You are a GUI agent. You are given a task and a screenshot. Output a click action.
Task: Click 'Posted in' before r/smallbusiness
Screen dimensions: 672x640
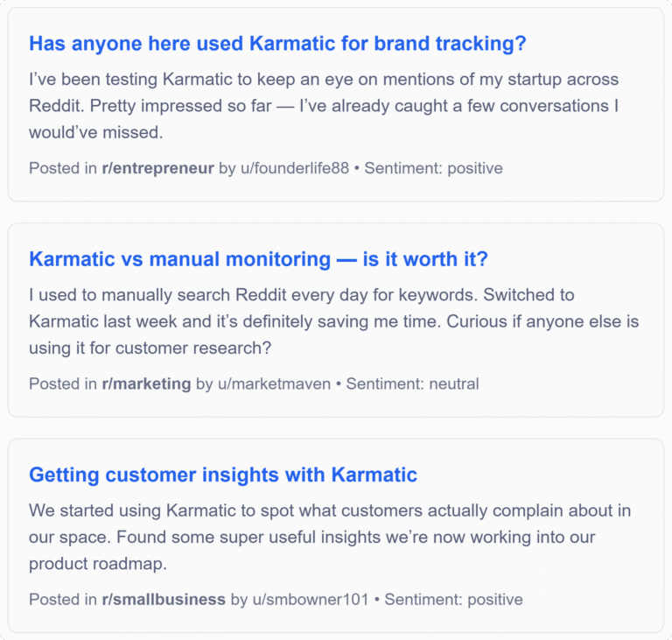tap(63, 600)
